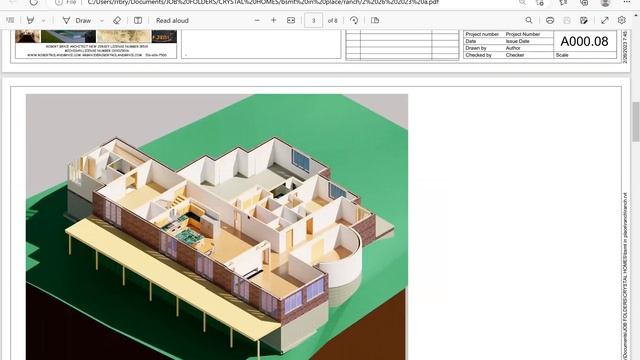Image resolution: width=640 pixels, height=360 pixels.
Task: Click the Save as icon
Action: (x=584, y=20)
